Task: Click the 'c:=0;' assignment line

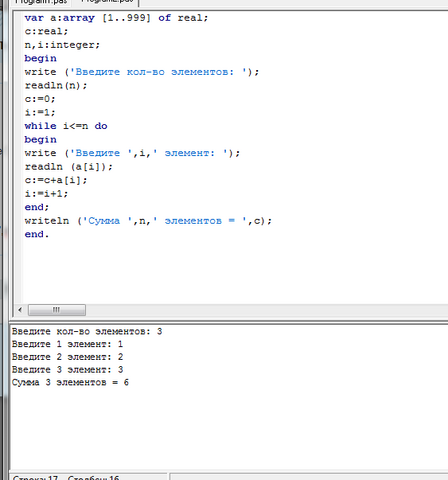Action: click(40, 99)
